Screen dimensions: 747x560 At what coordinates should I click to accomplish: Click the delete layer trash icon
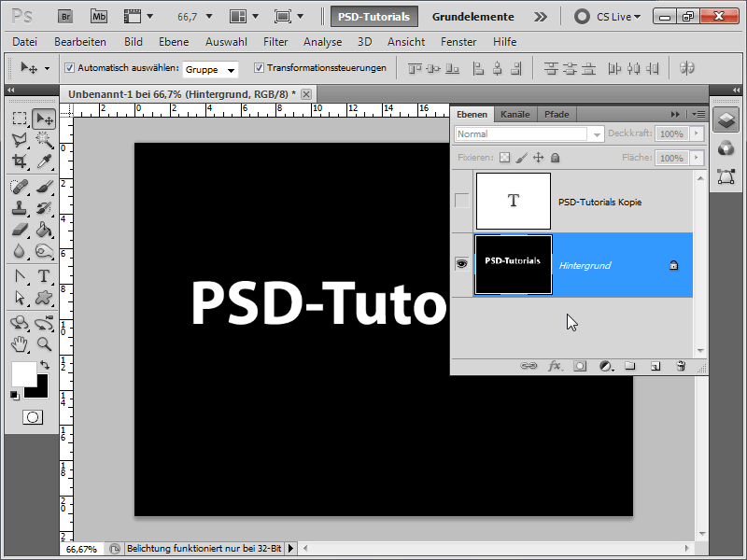681,366
